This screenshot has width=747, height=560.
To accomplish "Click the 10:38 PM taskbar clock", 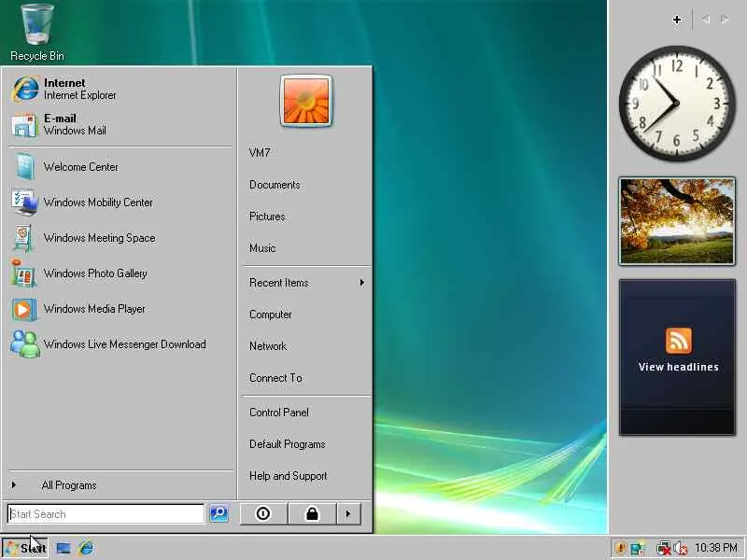I will [716, 548].
